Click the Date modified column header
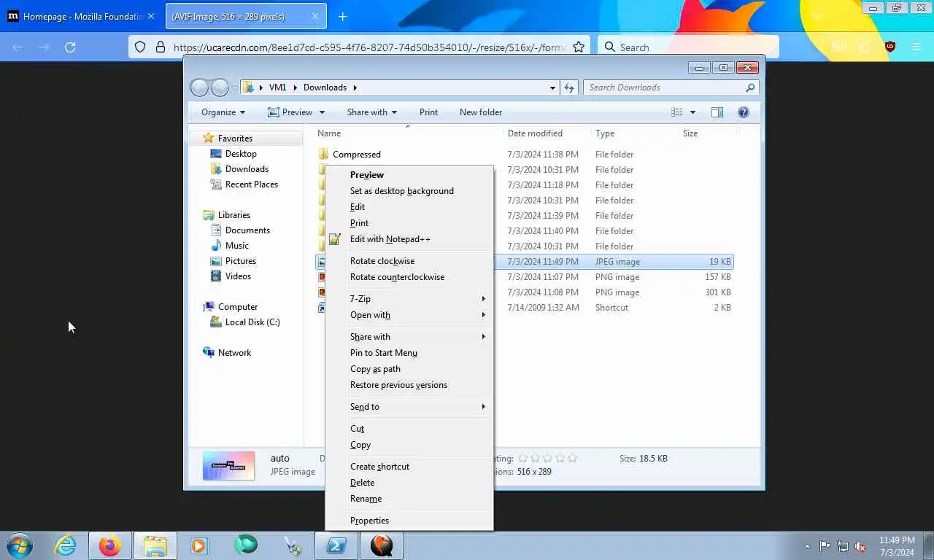 [547, 133]
